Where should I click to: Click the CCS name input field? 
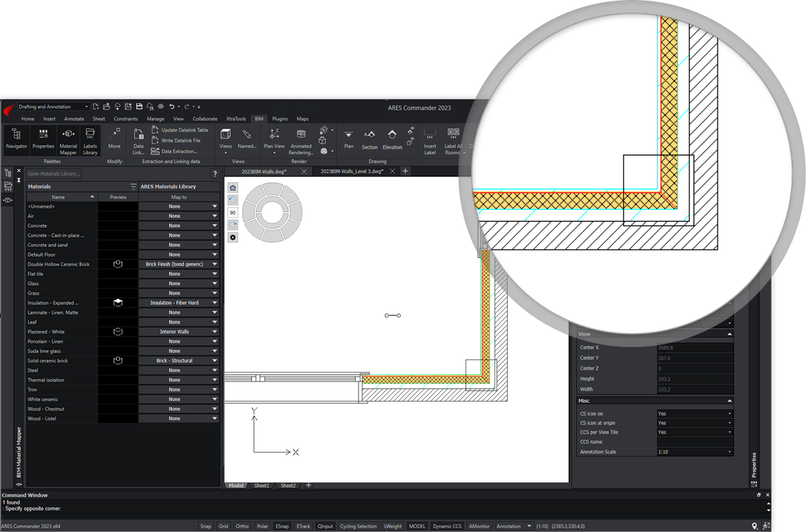click(x=695, y=442)
